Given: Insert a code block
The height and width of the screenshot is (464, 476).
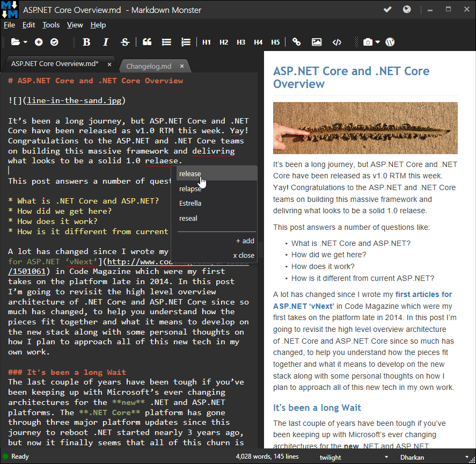Looking at the screenshot, I should [337, 42].
